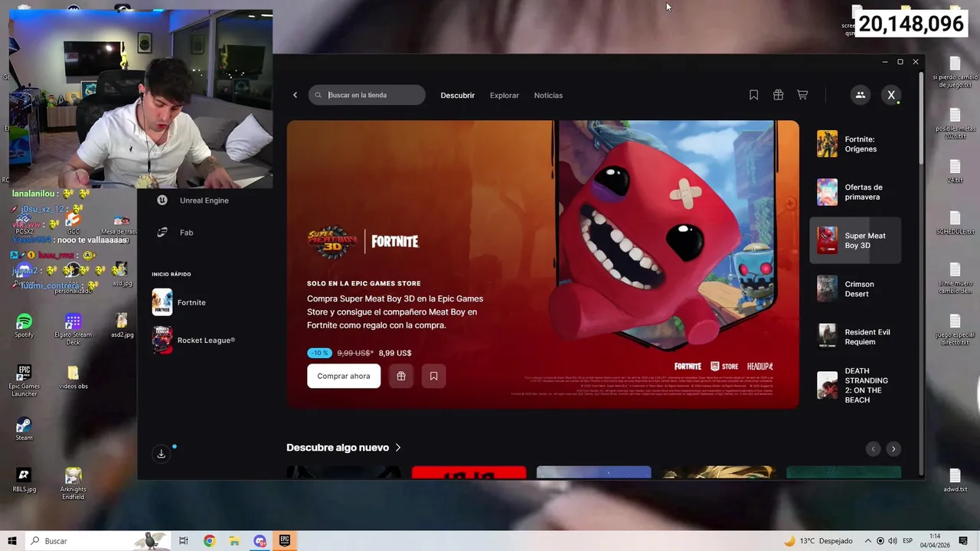Select the SCHEDULE.txt desktop file

point(955,223)
